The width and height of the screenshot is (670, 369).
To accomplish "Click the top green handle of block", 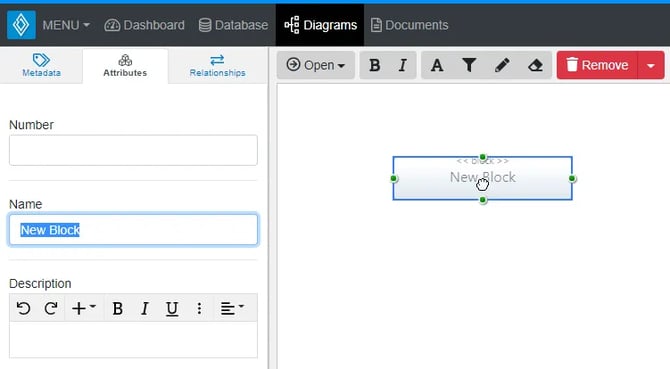I will tap(483, 157).
